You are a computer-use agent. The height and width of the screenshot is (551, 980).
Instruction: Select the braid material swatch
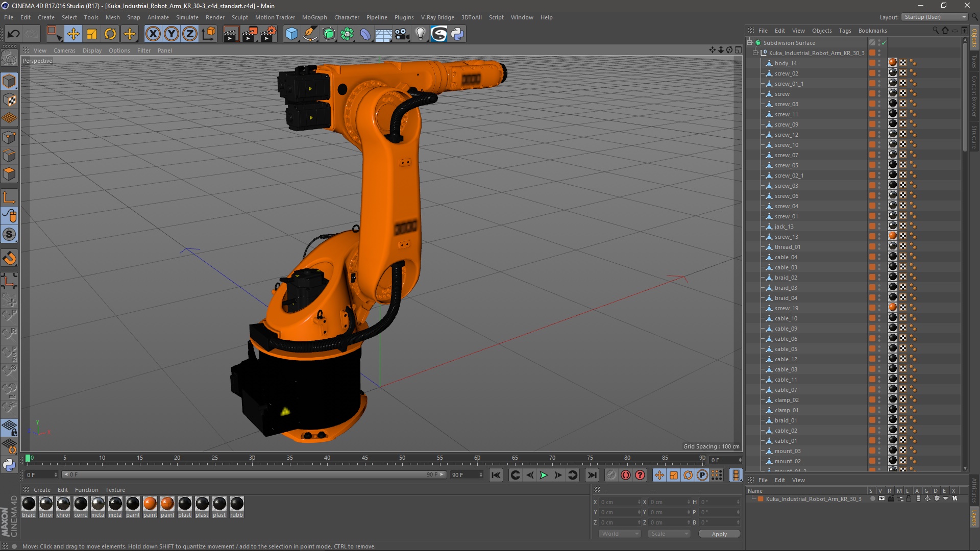pyautogui.click(x=29, y=504)
